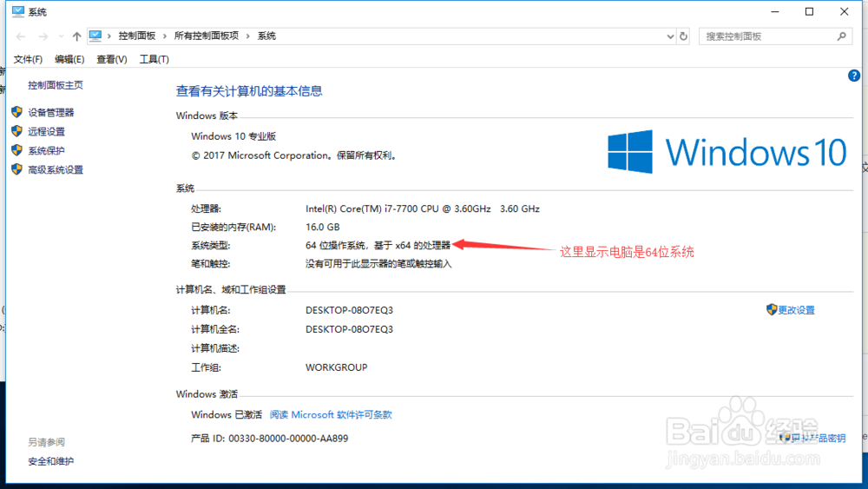Click full computer name beside 计算机全名
This screenshot has width=868, height=489.
pyautogui.click(x=349, y=329)
